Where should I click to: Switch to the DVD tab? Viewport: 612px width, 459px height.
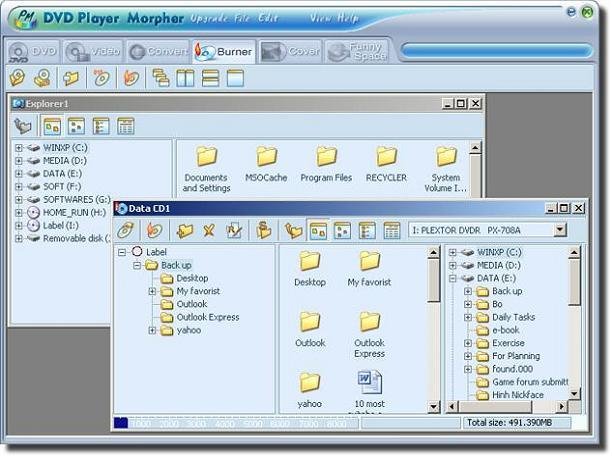[x=33, y=52]
